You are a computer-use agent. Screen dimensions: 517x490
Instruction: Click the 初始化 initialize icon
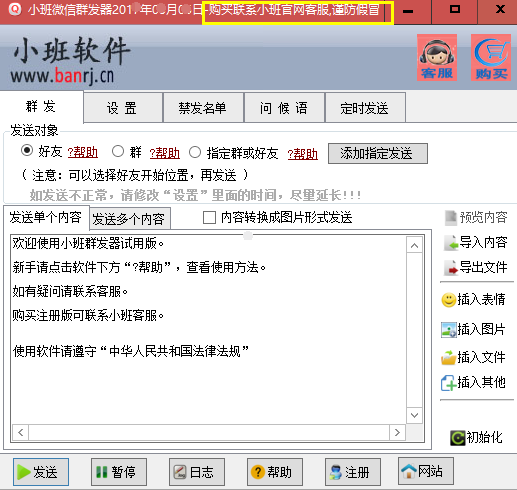pos(476,437)
